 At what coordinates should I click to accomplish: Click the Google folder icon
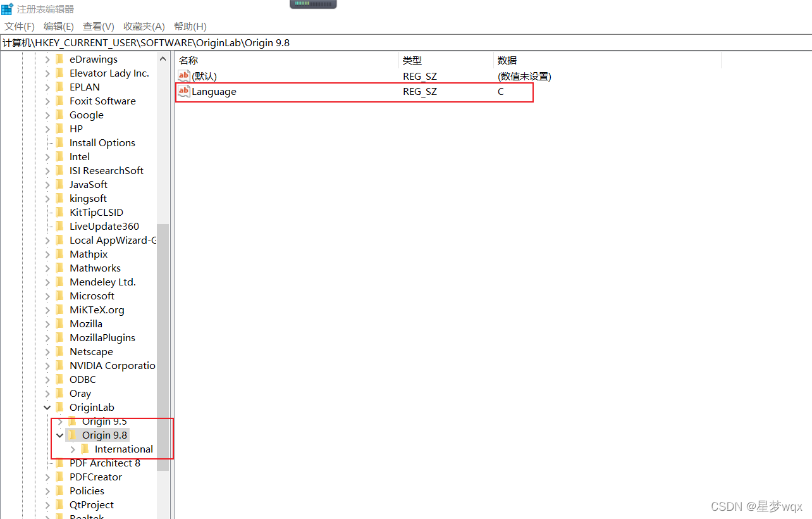60,115
